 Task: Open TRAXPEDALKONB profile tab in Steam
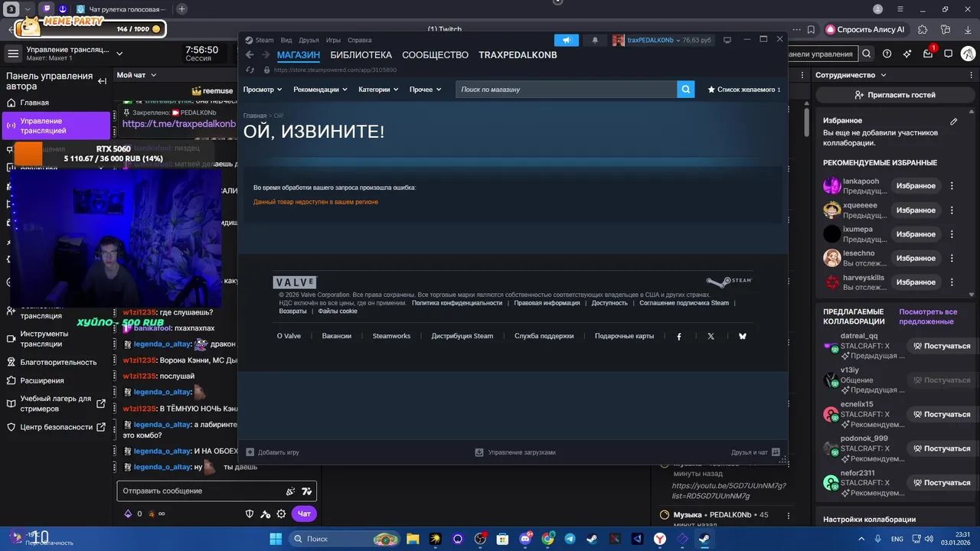518,55
